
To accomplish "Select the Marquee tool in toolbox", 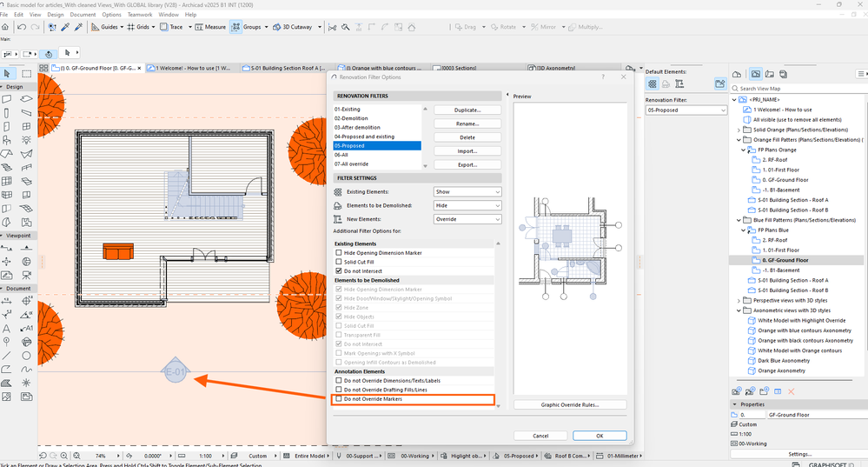I will coord(26,73).
